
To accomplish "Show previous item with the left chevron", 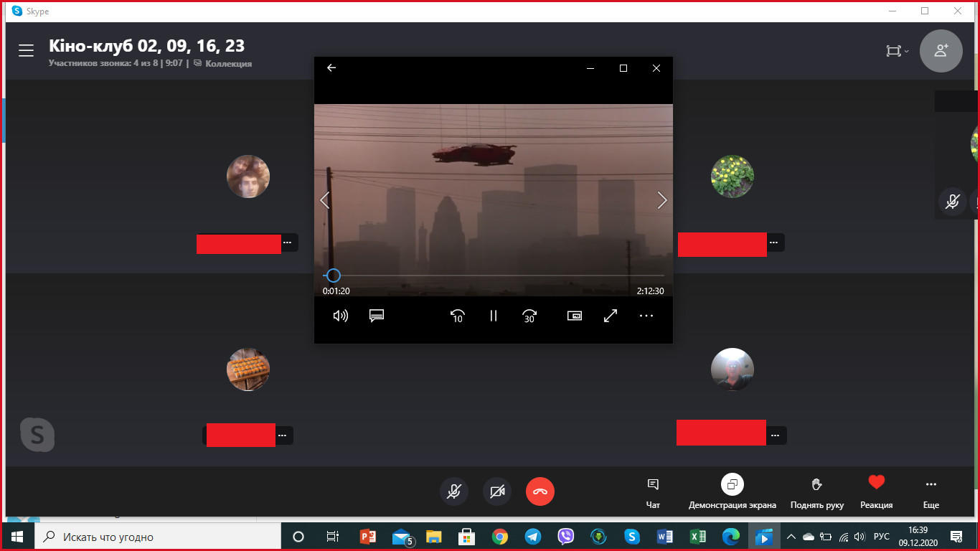I will [x=324, y=200].
